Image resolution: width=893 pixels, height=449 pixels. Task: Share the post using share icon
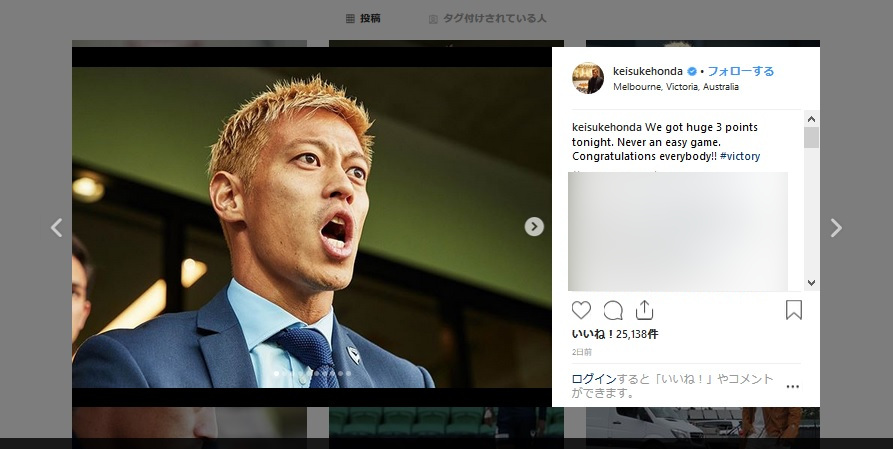click(x=644, y=310)
